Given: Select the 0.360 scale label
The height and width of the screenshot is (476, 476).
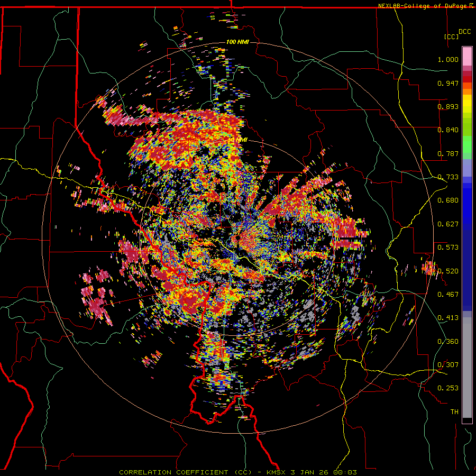Looking at the screenshot, I should click(x=448, y=342).
